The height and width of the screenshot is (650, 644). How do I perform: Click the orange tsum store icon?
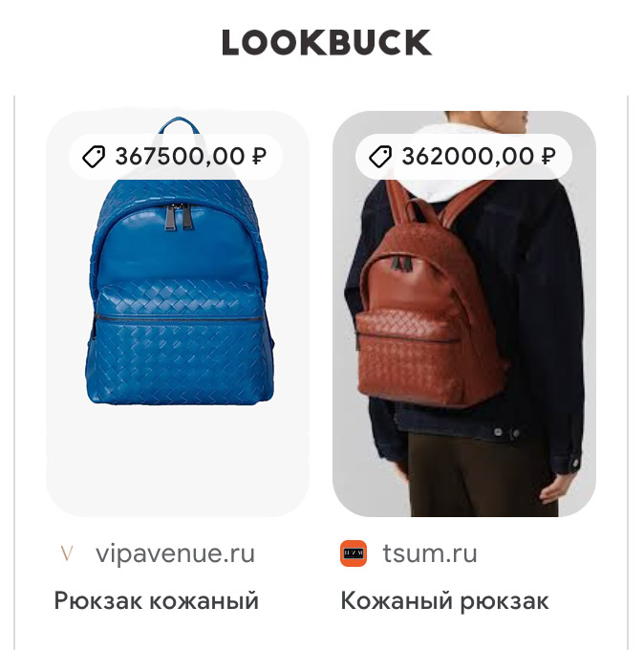coord(354,553)
